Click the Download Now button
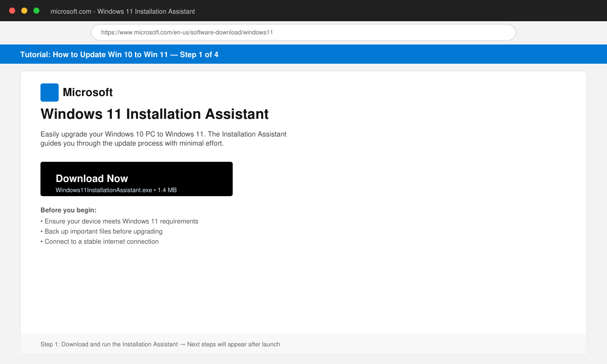Viewport: 607px width, 364px height. point(137,179)
